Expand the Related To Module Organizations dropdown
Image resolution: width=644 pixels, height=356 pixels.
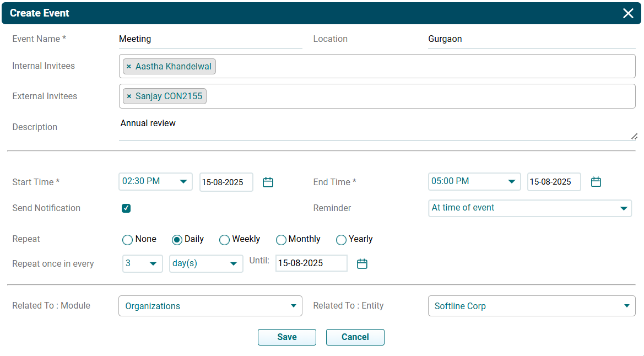[x=210, y=306]
